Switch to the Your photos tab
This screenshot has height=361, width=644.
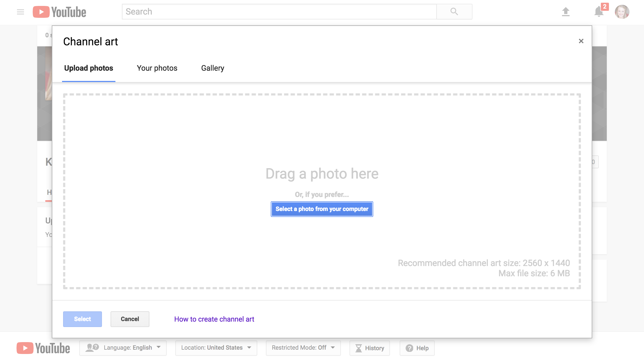tap(157, 68)
